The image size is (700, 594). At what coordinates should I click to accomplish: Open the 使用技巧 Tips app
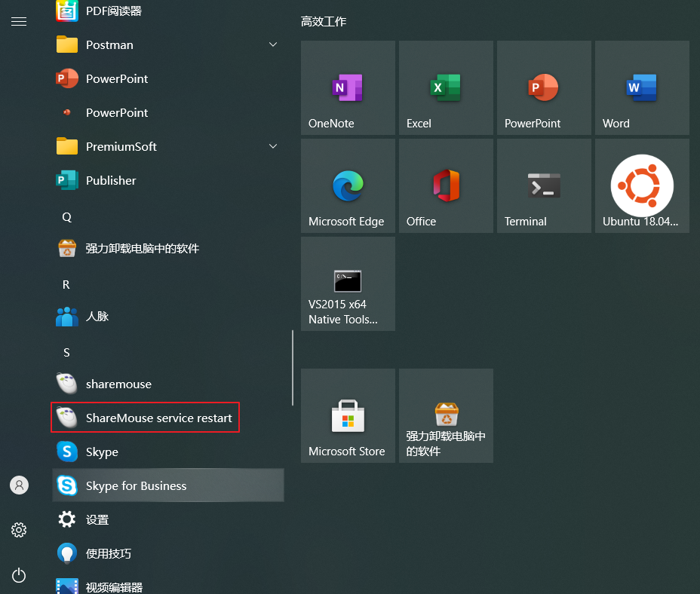[168, 553]
